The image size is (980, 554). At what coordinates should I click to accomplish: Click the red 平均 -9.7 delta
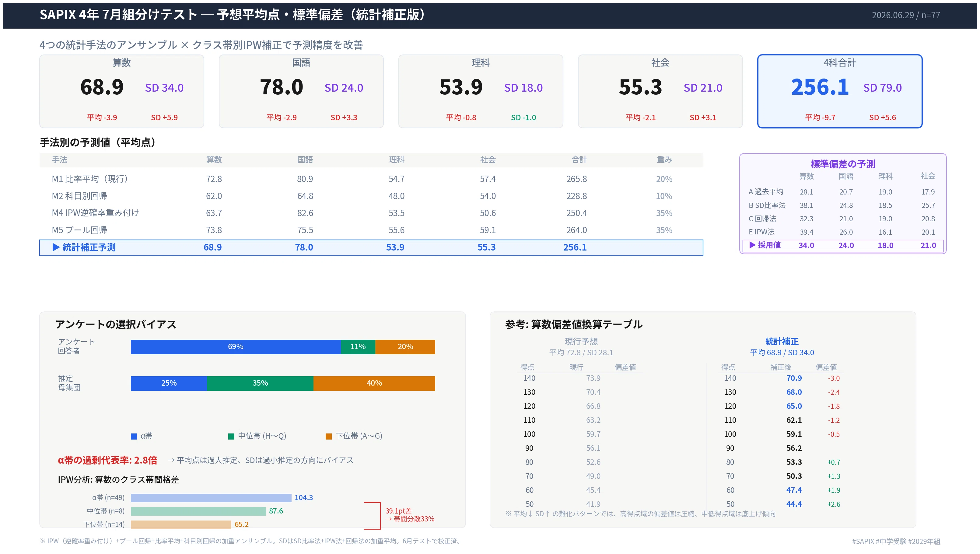click(820, 117)
